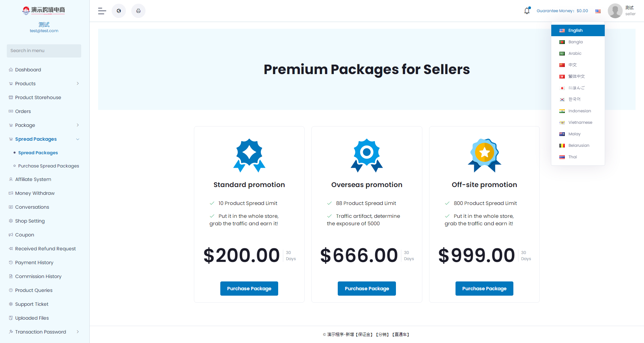Image resolution: width=644 pixels, height=343 pixels.
Task: Click the Search in menu field
Action: [44, 51]
